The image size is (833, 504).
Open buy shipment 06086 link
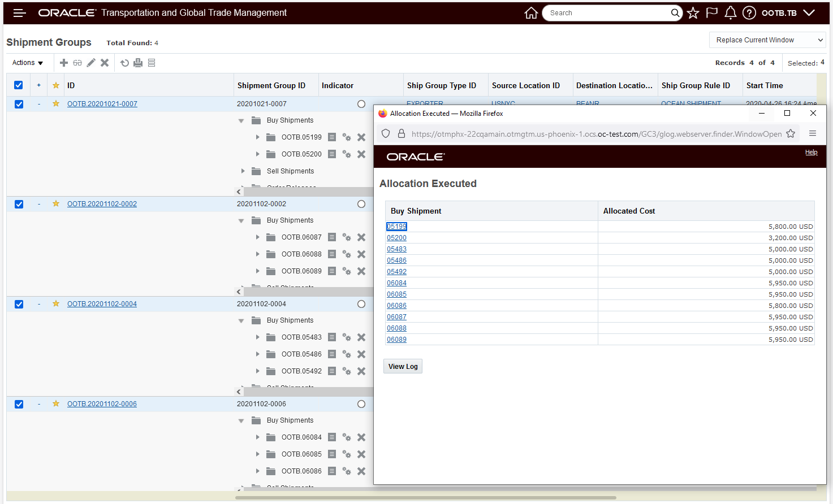pyautogui.click(x=397, y=306)
